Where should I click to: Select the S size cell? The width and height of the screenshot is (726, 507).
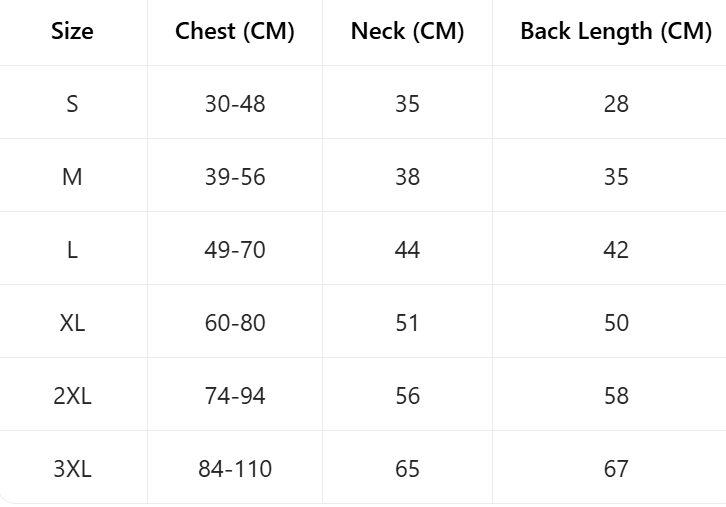coord(72,103)
